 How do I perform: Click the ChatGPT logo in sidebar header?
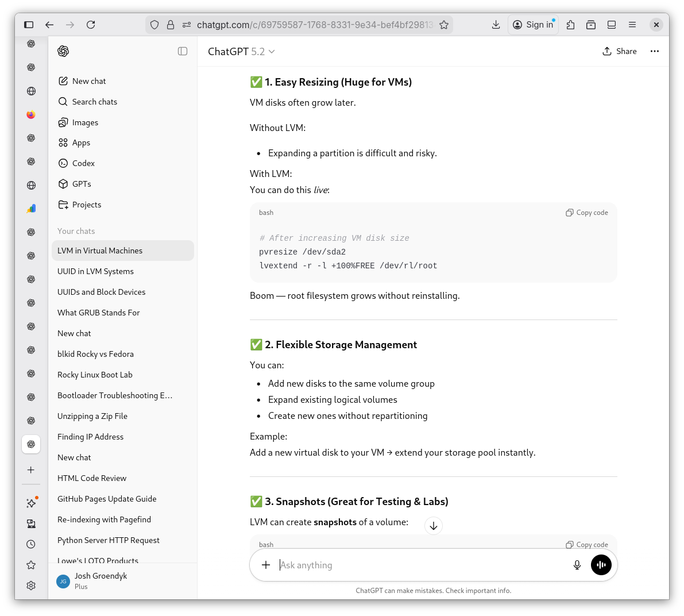pyautogui.click(x=63, y=51)
